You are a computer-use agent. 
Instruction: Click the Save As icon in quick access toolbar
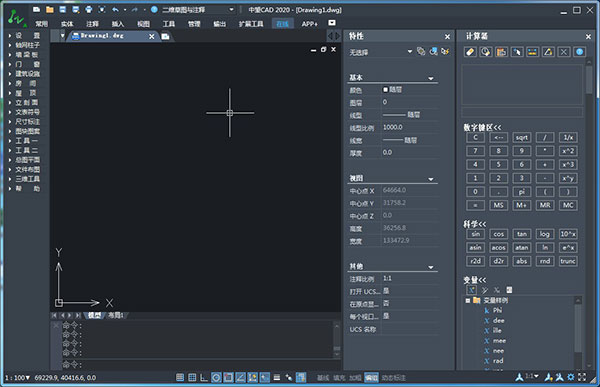pos(76,10)
